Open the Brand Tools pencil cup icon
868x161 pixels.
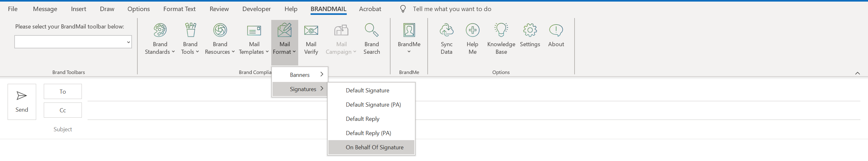tap(190, 30)
